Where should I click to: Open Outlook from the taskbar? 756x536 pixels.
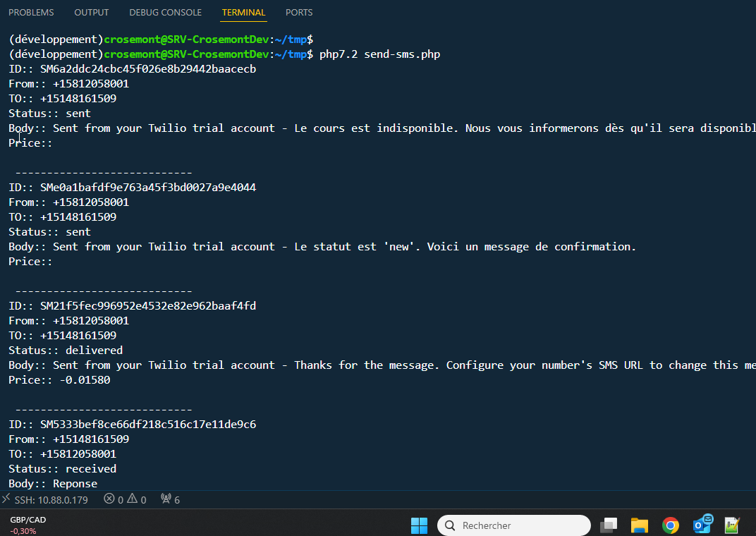[702, 525]
